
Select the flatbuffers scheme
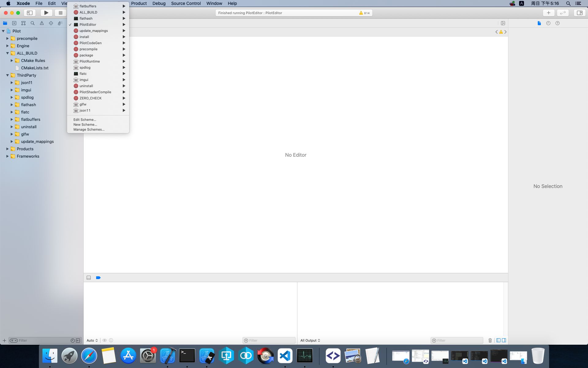pyautogui.click(x=98, y=6)
